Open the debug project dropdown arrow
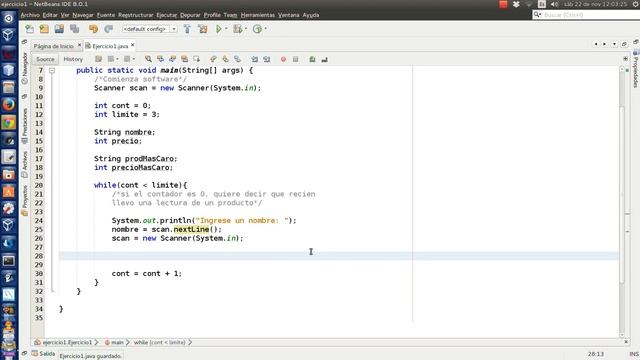 point(246,29)
